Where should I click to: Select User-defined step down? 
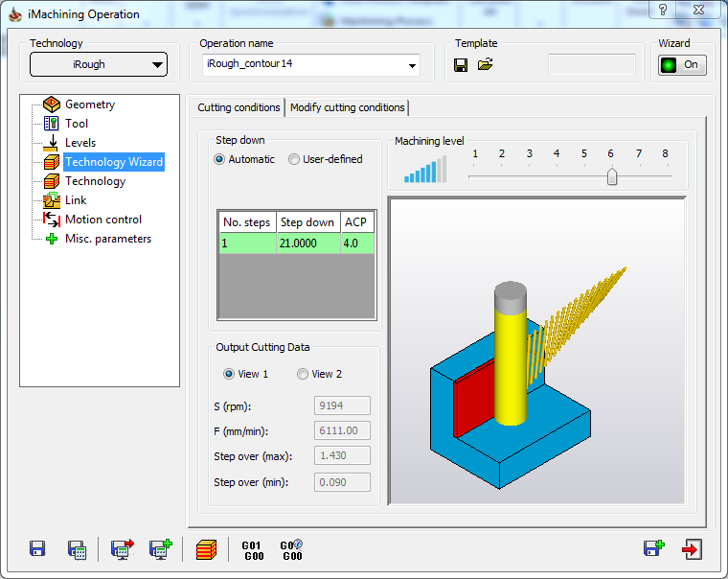[x=326, y=159]
